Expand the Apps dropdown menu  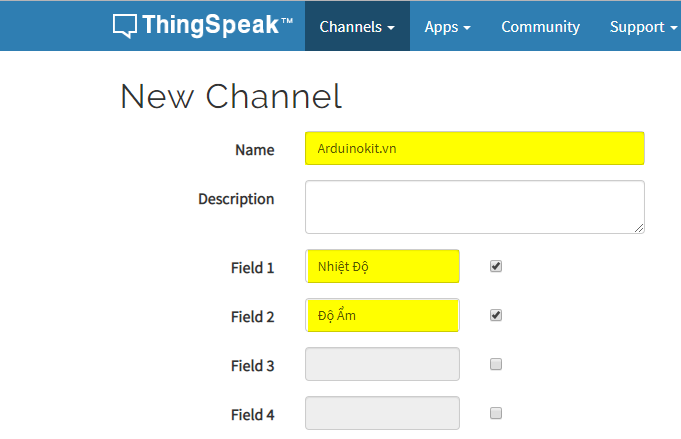tap(447, 27)
